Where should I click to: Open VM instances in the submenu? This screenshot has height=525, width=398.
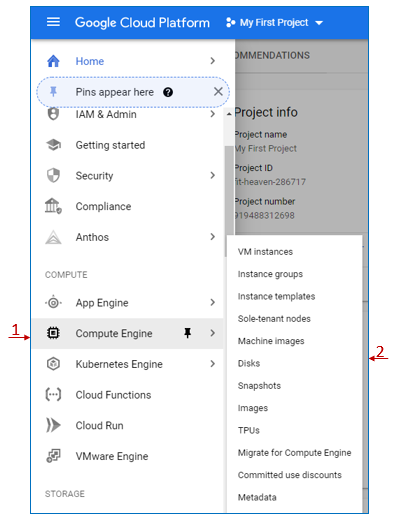[x=265, y=252]
